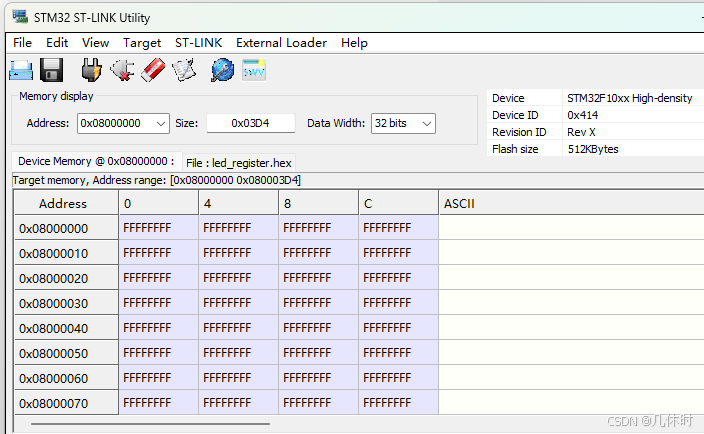The width and height of the screenshot is (704, 434).
Task: Select the row address 0x08000050
Action: (66, 353)
